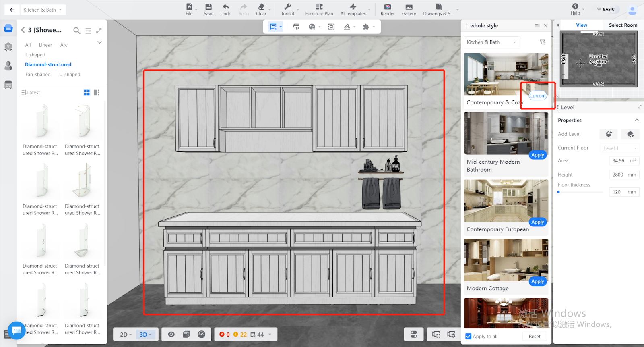The width and height of the screenshot is (644, 347).
Task: Toggle the Apply to all checkbox
Action: [468, 337]
